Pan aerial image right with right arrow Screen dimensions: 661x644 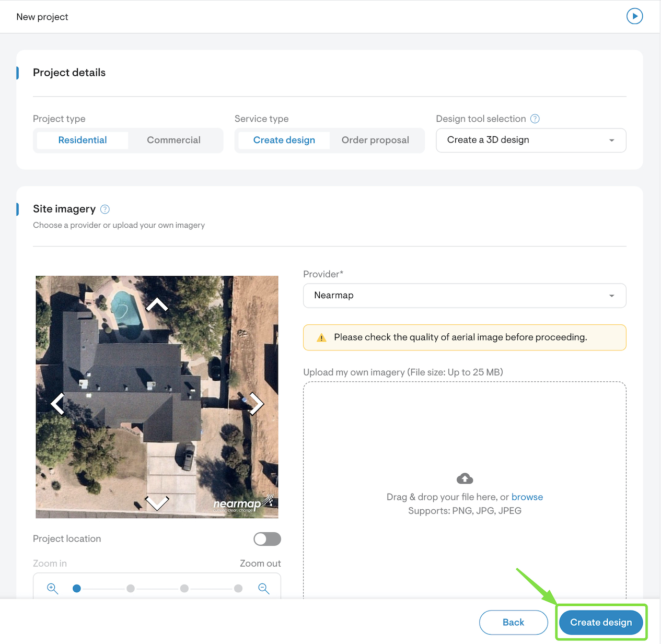[x=256, y=404]
